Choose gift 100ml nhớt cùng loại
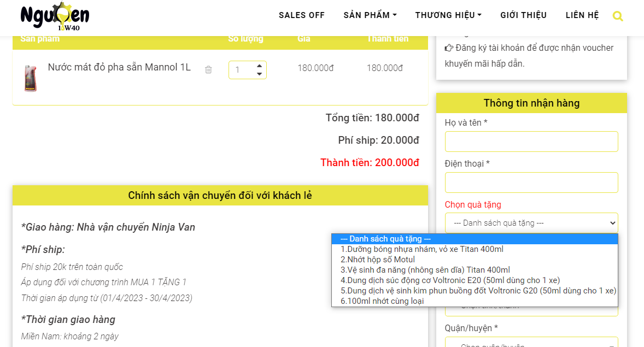This screenshot has height=347, width=644. pyautogui.click(x=475, y=301)
